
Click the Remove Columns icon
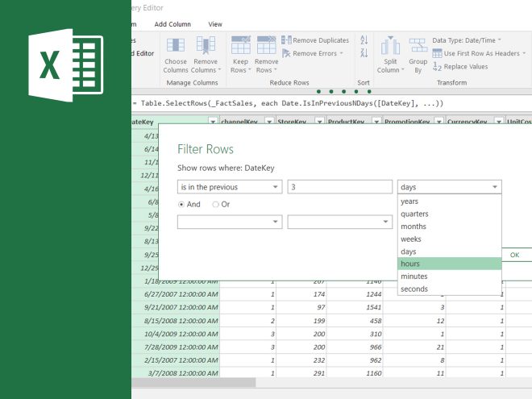click(206, 46)
